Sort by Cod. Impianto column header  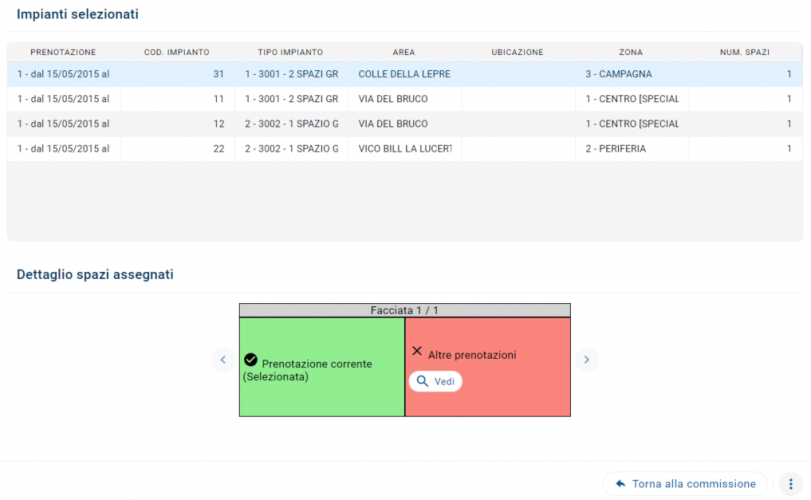pos(177,52)
